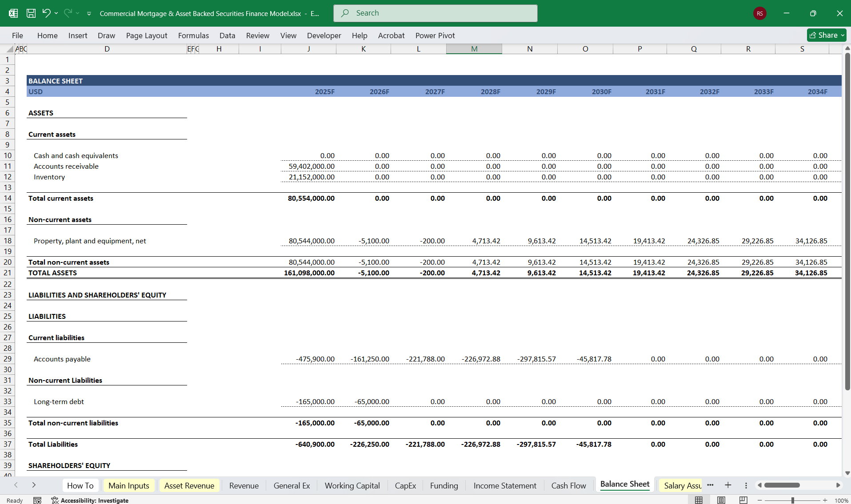Start macro recording from the status bar

point(37,500)
